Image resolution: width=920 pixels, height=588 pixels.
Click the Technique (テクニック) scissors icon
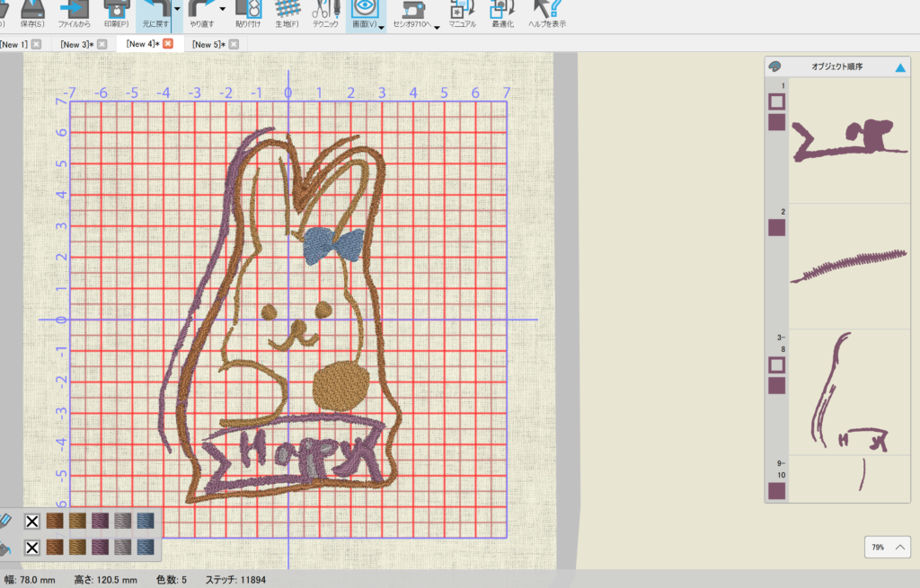[x=324, y=10]
